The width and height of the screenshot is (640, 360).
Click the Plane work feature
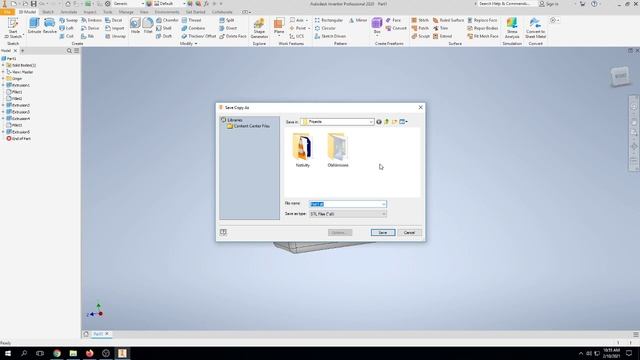279,26
